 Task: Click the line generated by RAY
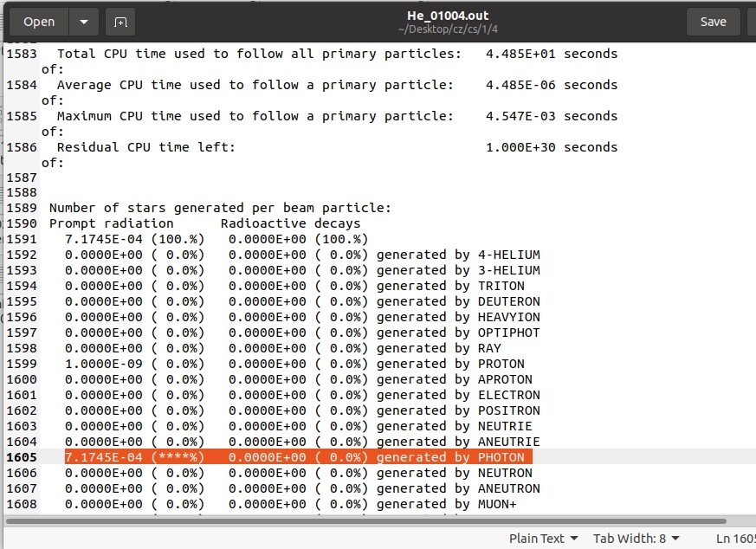click(283, 348)
